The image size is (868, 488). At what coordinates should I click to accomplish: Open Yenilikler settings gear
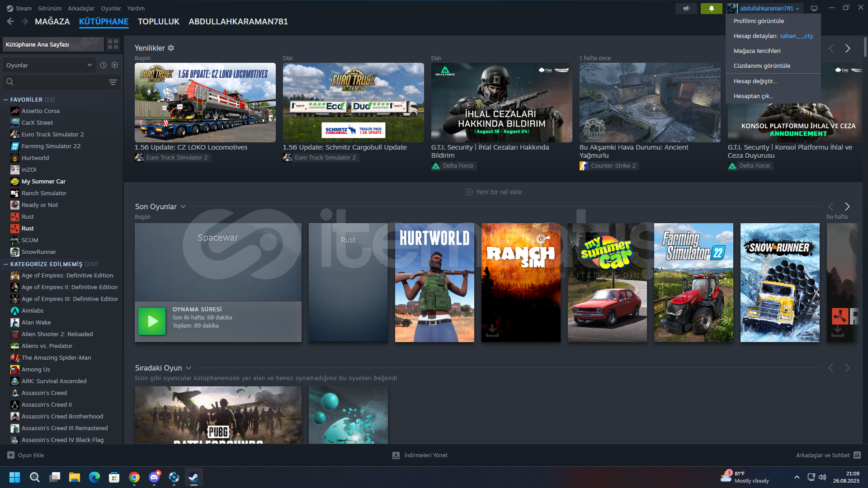point(171,48)
